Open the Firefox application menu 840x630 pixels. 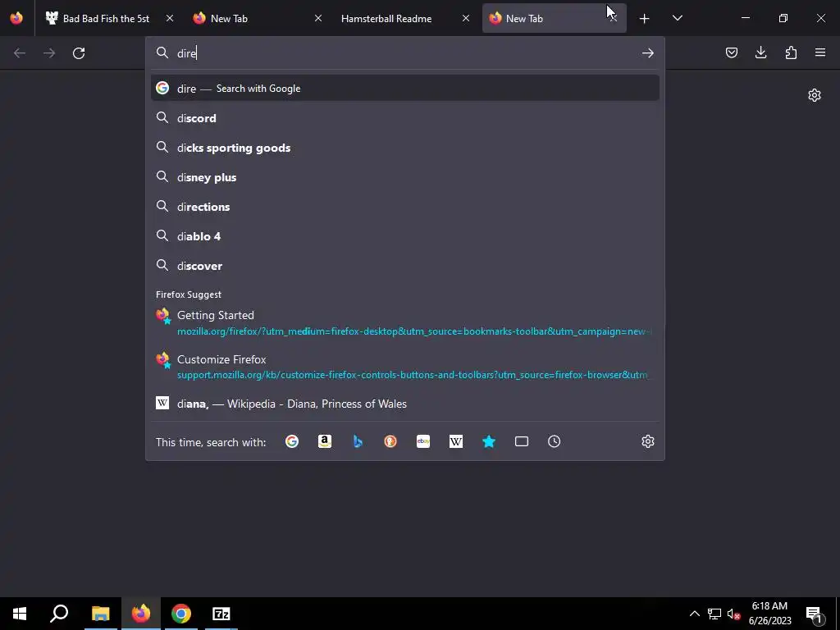820,52
